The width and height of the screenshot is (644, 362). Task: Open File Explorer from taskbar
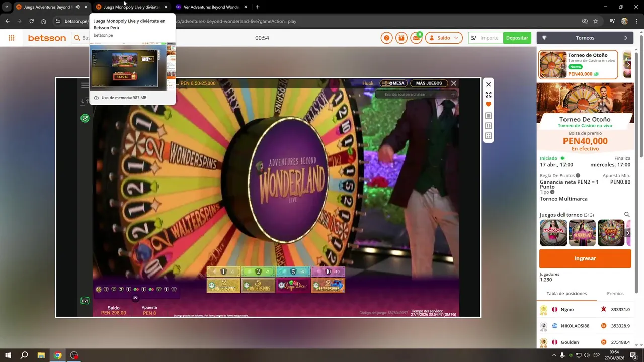[41, 355]
